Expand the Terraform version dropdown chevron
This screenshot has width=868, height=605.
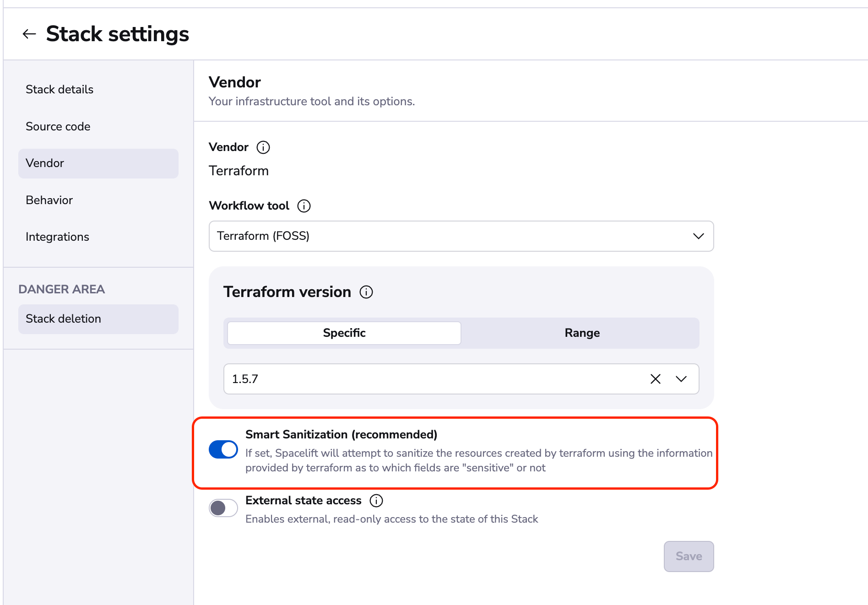click(681, 379)
